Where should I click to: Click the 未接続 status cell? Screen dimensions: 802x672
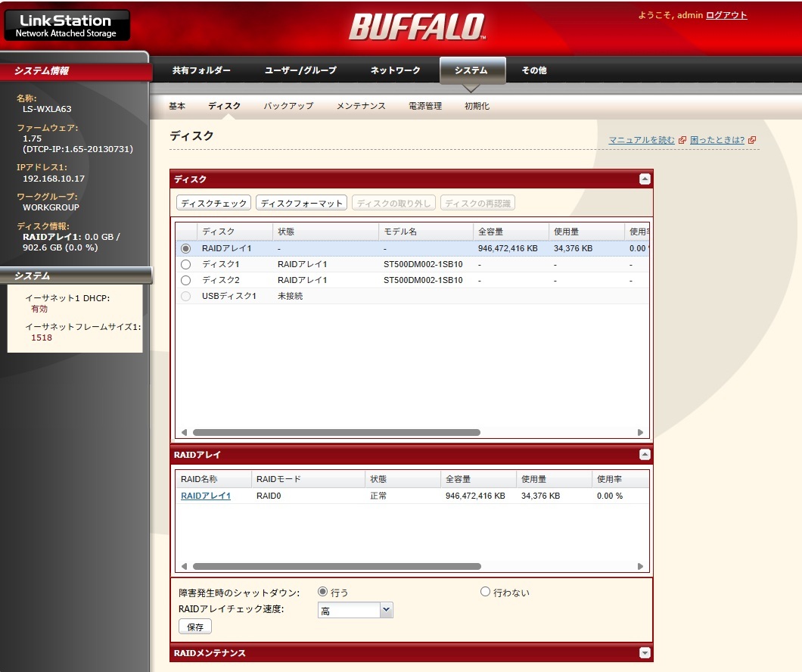pos(290,296)
